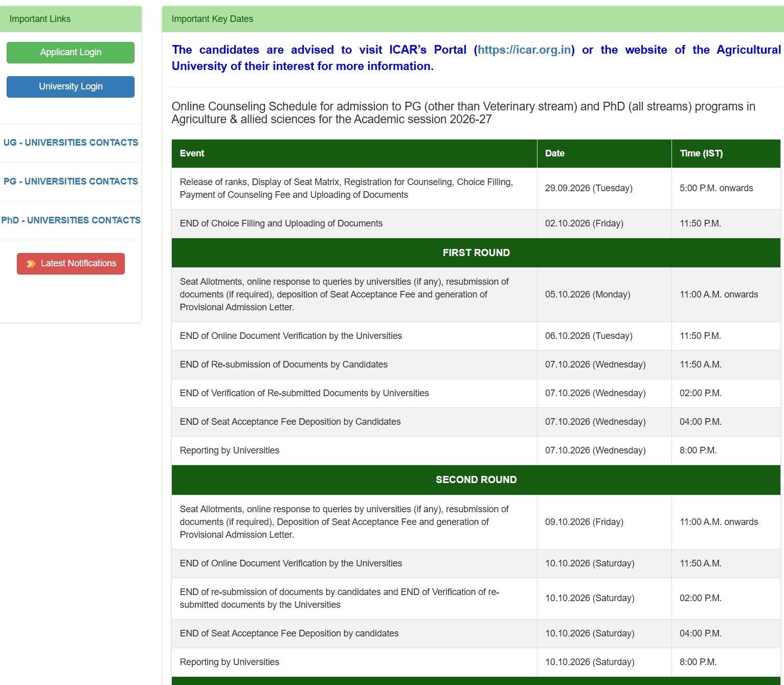Click the 02:00 P.M. time for 07.10.2026
Image resolution: width=784 pixels, height=685 pixels.
(x=700, y=393)
